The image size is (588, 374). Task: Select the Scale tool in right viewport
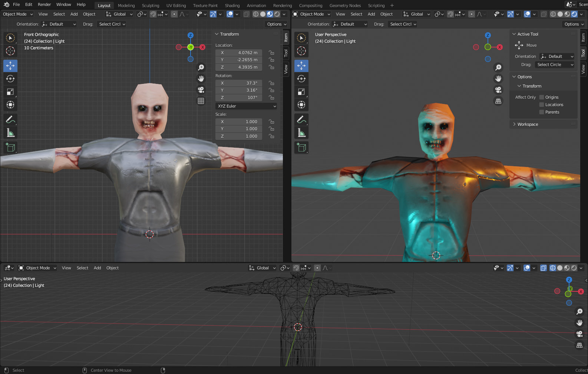point(301,92)
